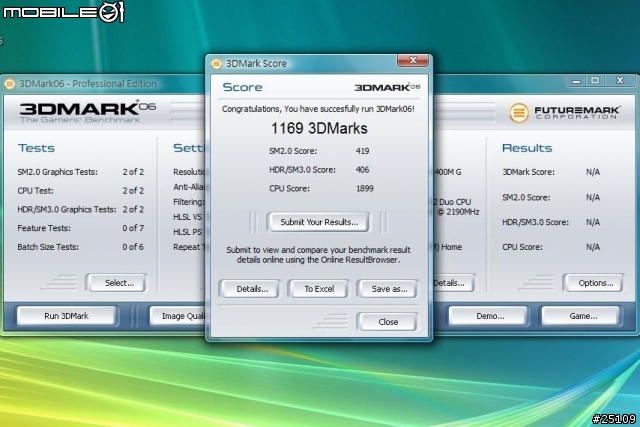Viewport: 640px width, 427px height.
Task: Click the SM2.0 Score value 419
Action: 362,151
